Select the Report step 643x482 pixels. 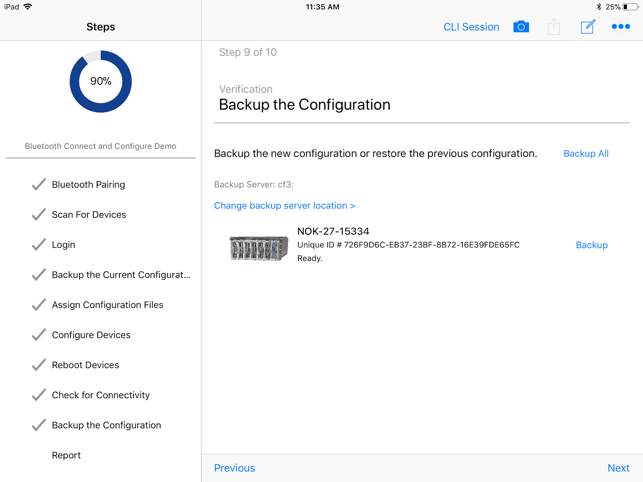(x=66, y=455)
